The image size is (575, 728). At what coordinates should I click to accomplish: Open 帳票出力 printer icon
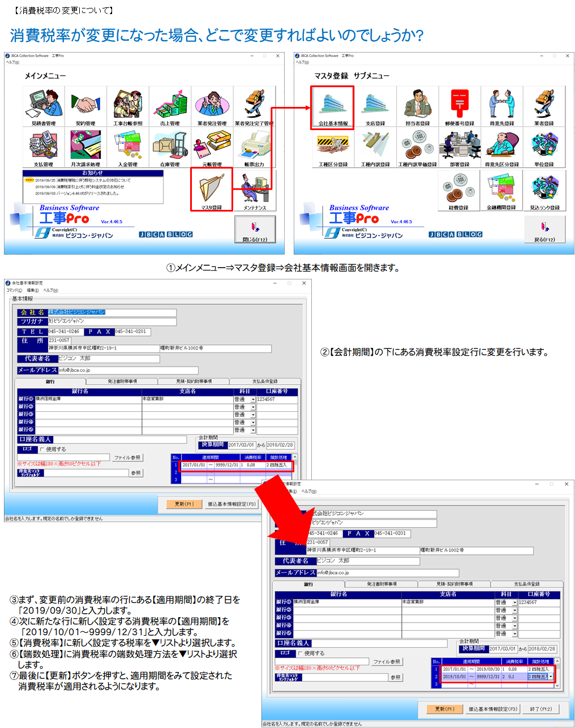coord(255,147)
